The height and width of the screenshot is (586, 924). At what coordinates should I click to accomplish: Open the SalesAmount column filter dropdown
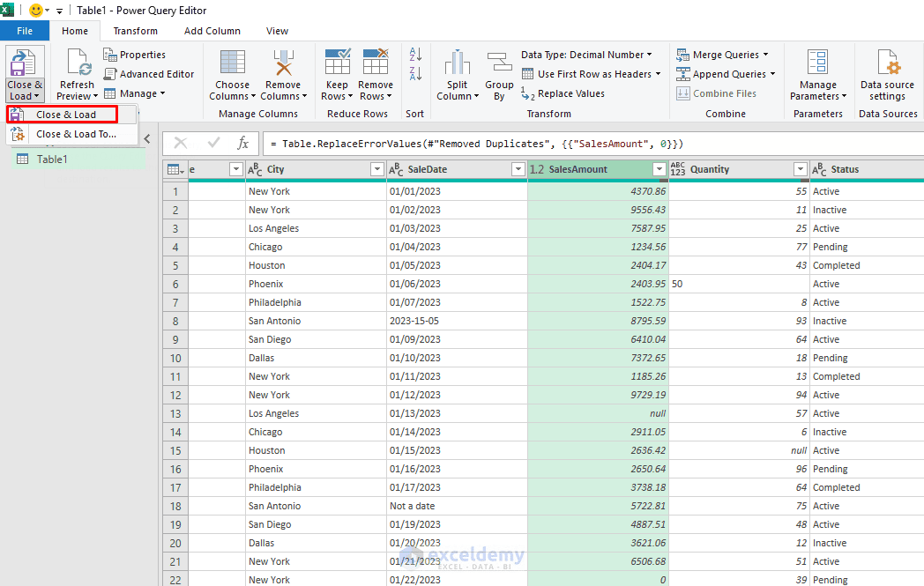point(659,169)
